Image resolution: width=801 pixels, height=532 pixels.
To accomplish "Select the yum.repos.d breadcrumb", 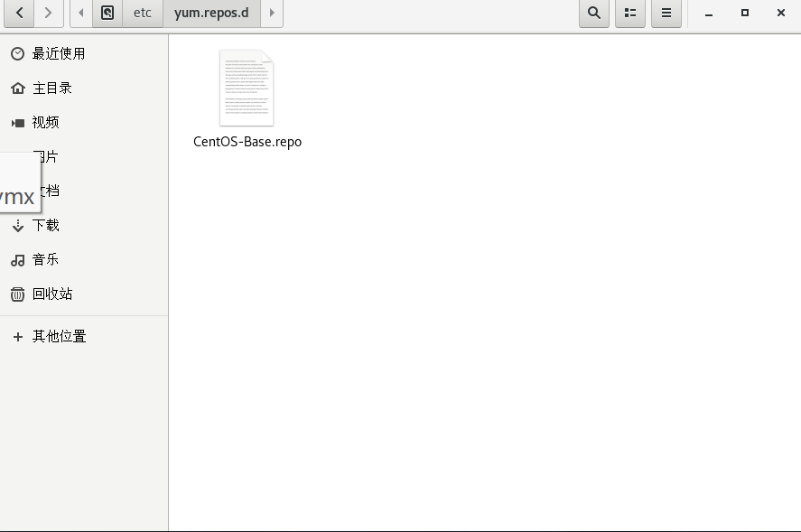I will tap(211, 13).
